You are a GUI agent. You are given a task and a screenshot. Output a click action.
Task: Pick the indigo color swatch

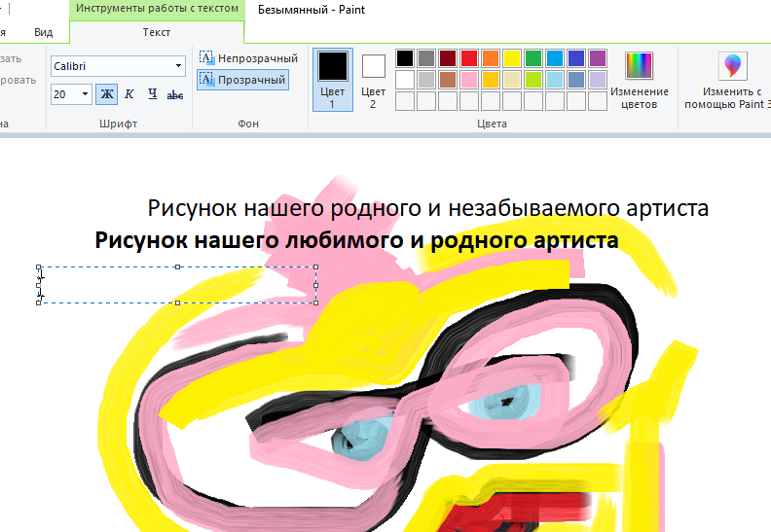point(575,58)
